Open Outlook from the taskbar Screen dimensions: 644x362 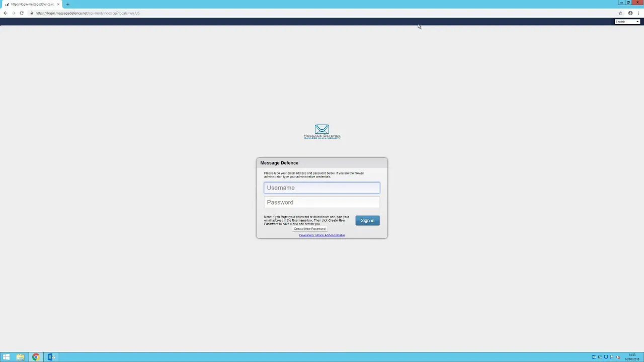[51, 357]
